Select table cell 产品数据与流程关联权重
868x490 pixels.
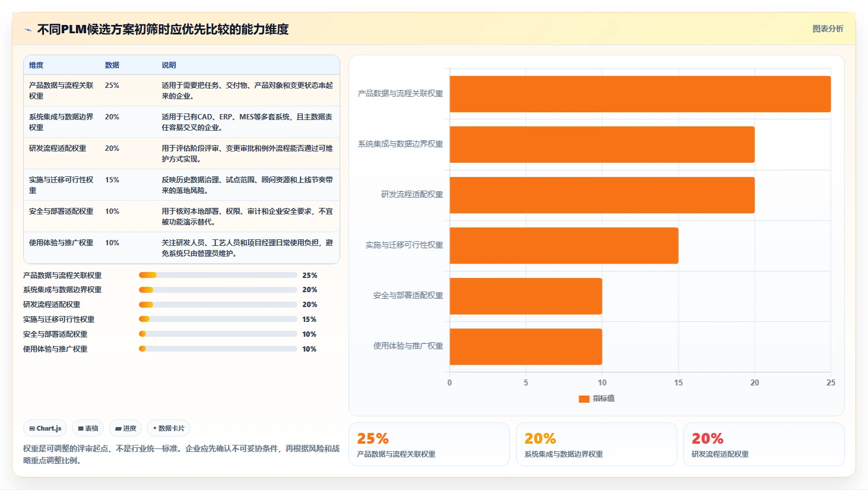click(61, 90)
